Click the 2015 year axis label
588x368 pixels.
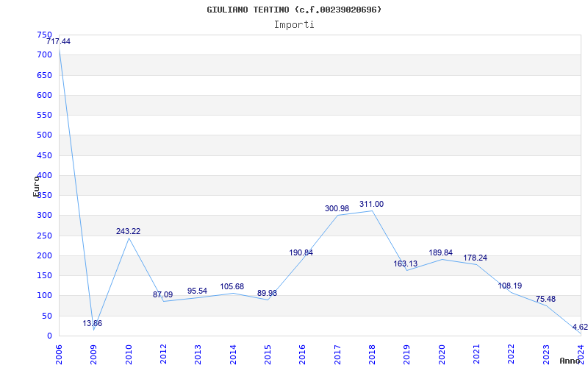coord(268,354)
